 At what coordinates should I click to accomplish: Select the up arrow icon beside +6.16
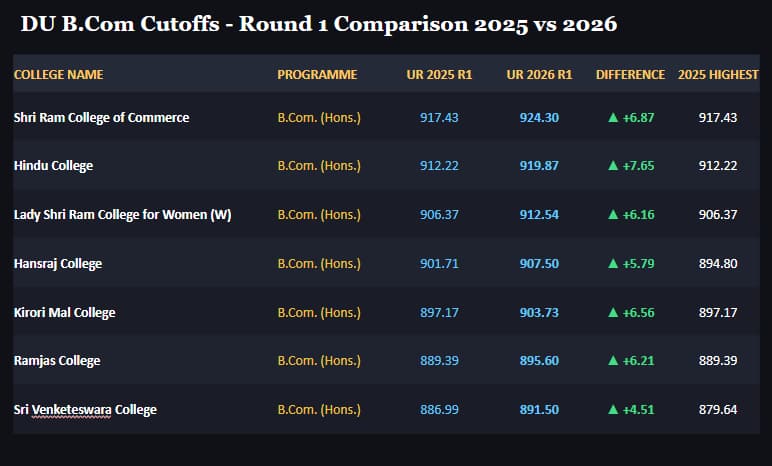(613, 214)
